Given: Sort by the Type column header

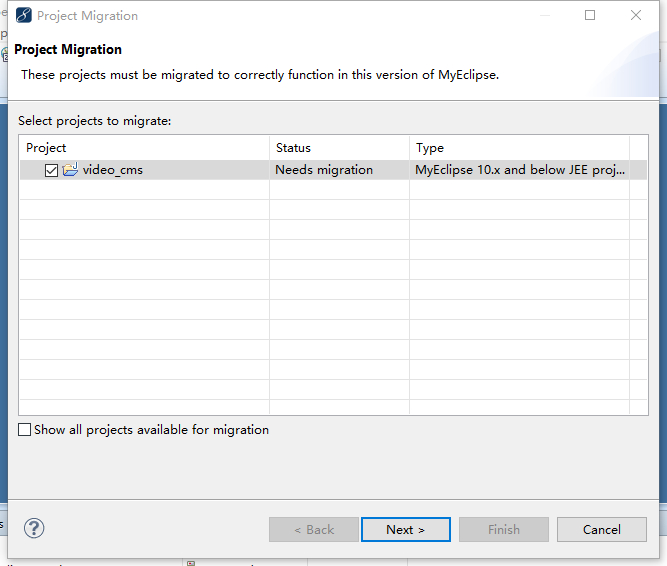Looking at the screenshot, I should coord(520,148).
